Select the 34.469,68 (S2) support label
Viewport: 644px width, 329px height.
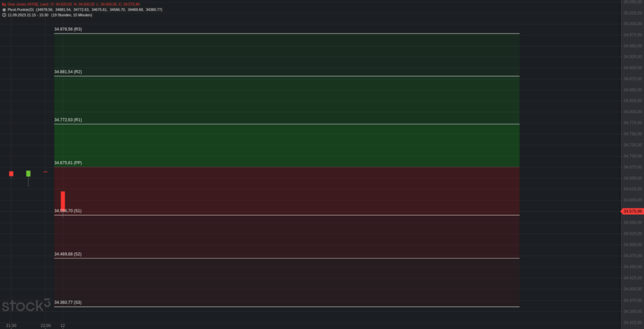click(68, 254)
